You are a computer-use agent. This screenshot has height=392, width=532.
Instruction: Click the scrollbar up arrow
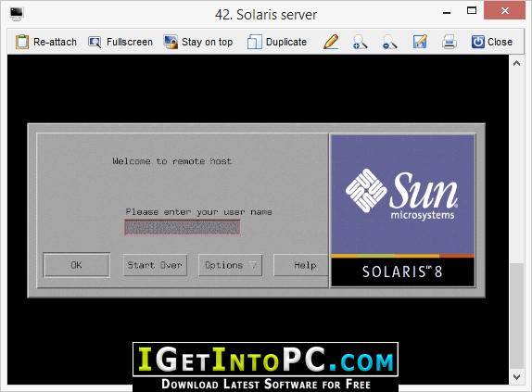[516, 63]
